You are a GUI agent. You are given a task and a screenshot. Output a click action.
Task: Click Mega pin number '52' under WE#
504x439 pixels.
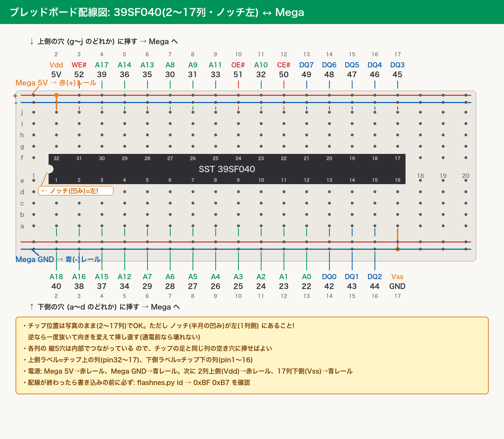pyautogui.click(x=79, y=75)
